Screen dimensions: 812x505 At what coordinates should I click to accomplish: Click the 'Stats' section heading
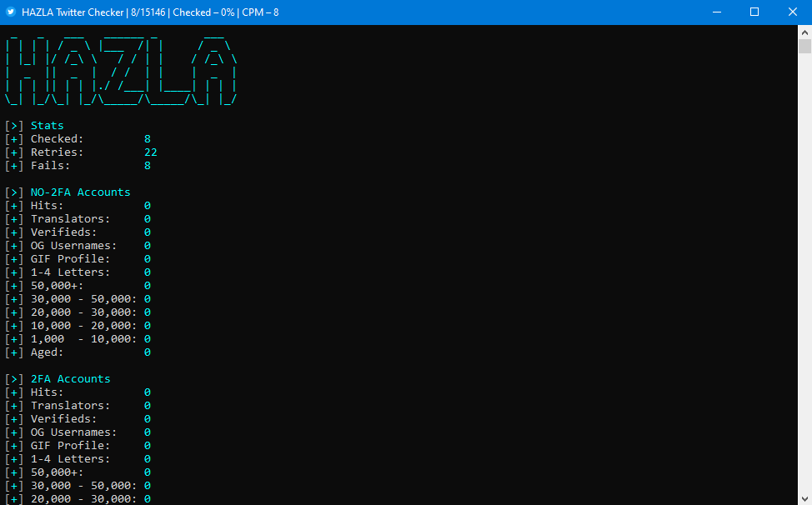pos(48,125)
